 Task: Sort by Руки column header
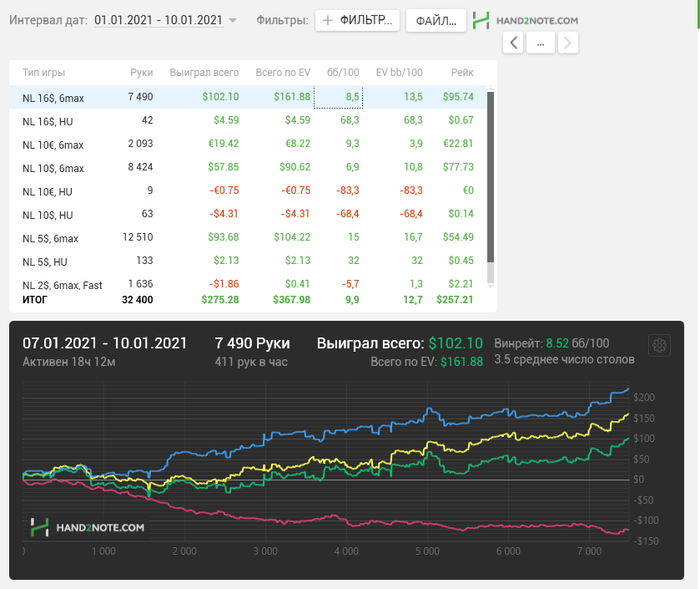coord(142,72)
